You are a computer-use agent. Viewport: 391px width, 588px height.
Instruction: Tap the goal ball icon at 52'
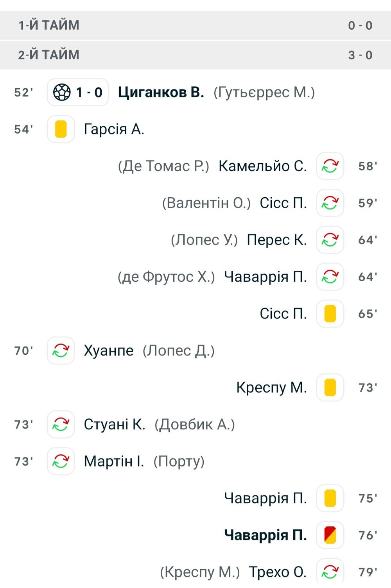click(x=62, y=93)
